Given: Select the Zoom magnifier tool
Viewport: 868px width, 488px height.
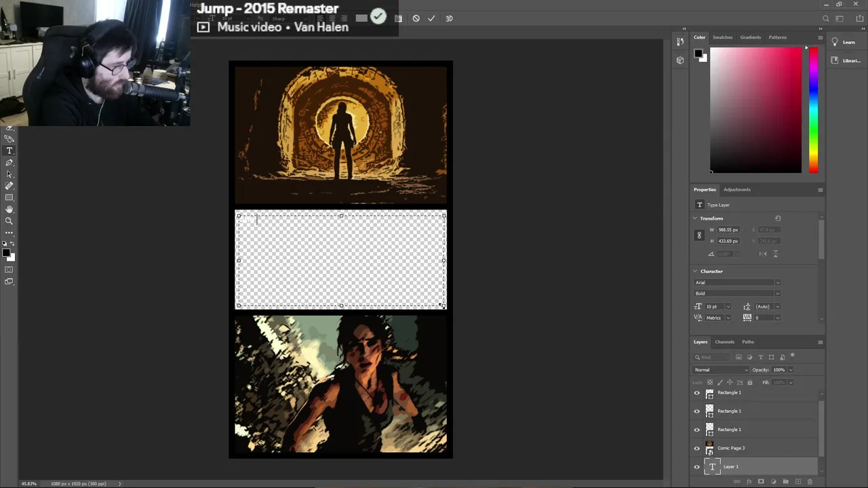Looking at the screenshot, I should tap(9, 221).
